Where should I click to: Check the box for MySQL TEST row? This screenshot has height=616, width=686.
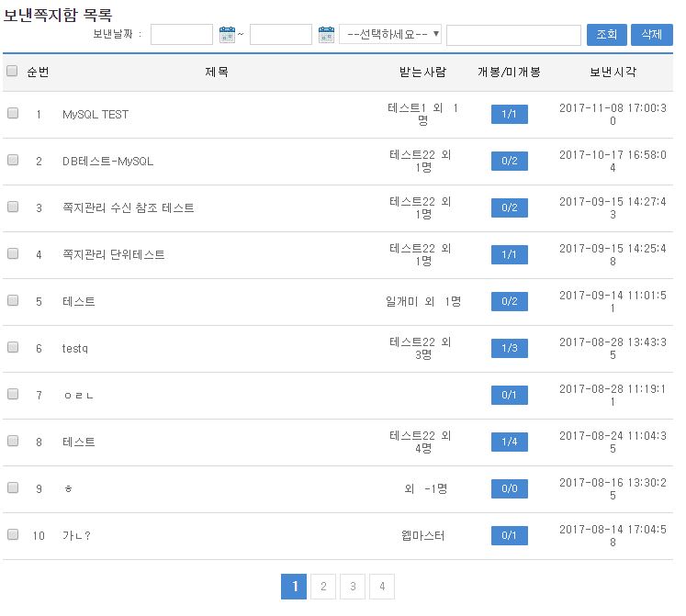13,114
